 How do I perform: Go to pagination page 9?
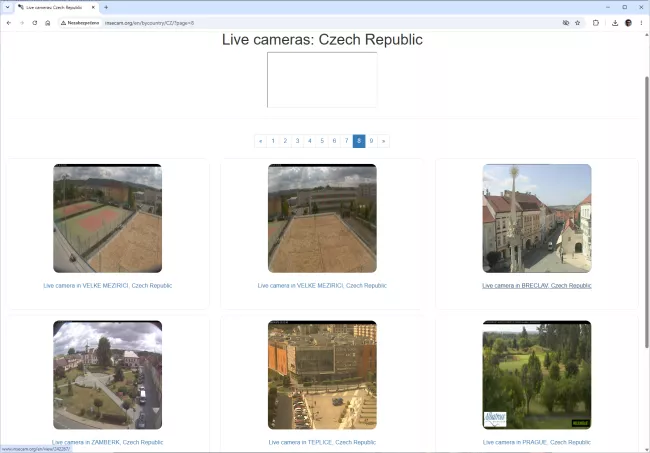[x=371, y=141]
